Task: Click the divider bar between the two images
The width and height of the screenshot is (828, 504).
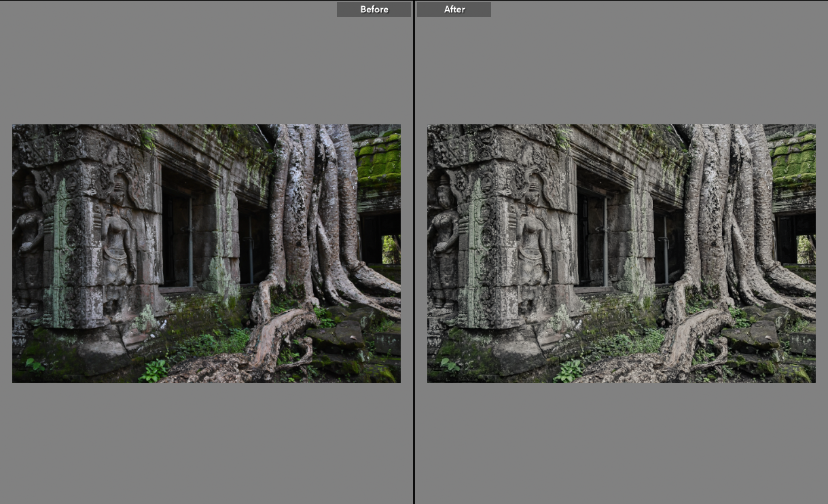Action: (x=414, y=272)
